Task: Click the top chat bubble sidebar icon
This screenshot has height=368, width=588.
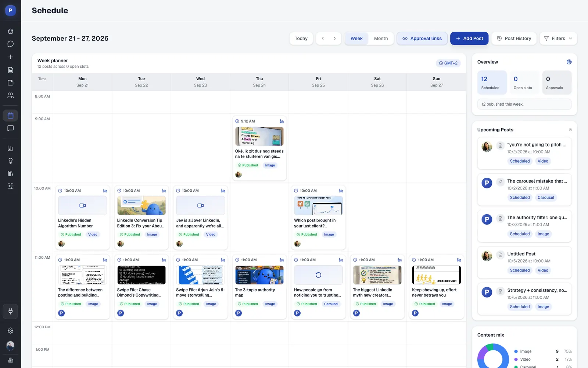Action: click(10, 44)
